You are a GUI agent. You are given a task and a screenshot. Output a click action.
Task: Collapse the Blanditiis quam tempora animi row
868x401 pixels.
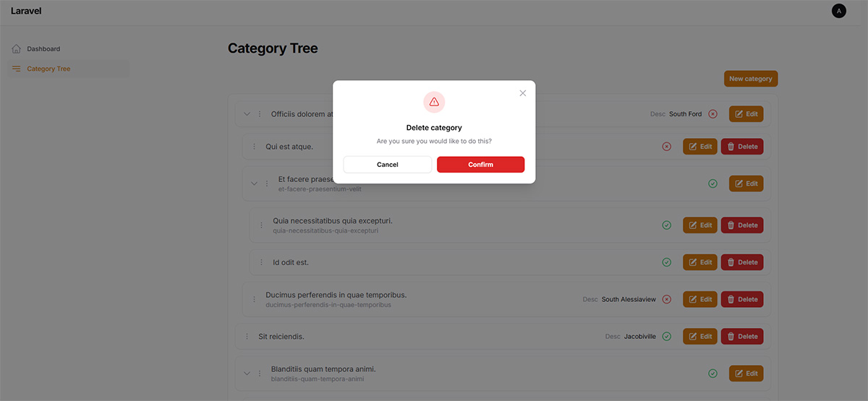[247, 374]
